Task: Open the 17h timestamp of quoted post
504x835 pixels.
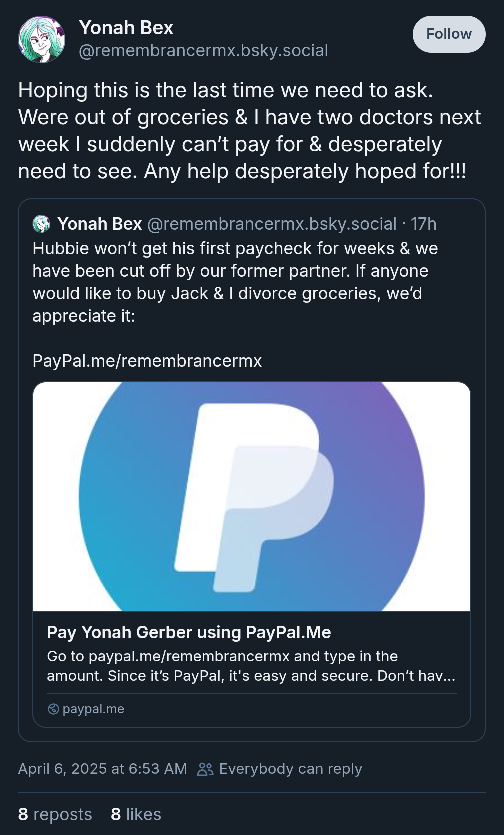Action: 424,224
